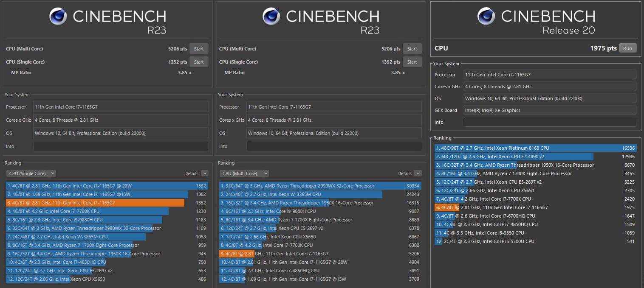
Task: Click the OS field in Release 20 window
Action: point(550,98)
